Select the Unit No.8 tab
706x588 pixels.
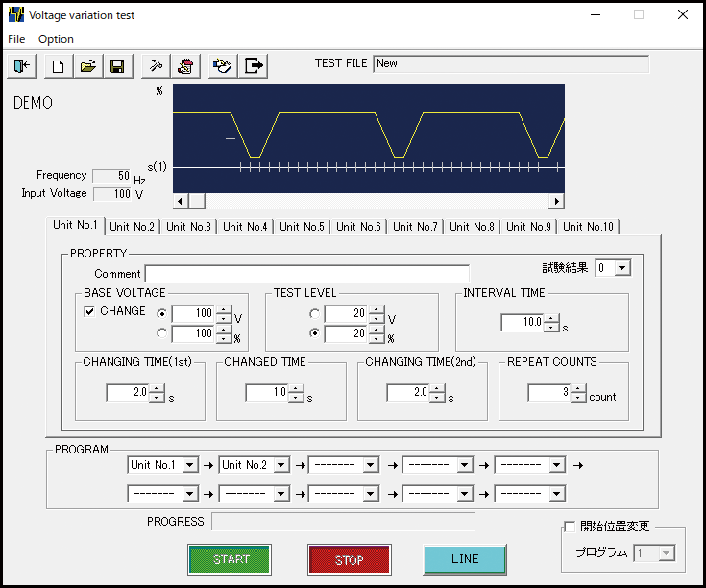[473, 227]
